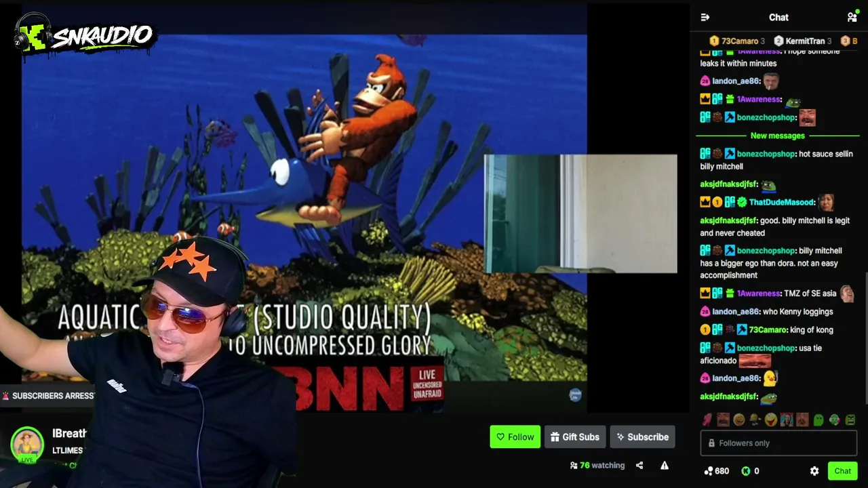Focus the Followers only chat input
868x488 pixels.
[778, 443]
